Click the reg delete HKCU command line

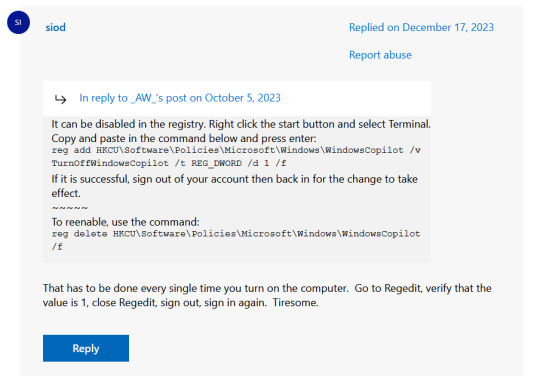click(x=236, y=234)
